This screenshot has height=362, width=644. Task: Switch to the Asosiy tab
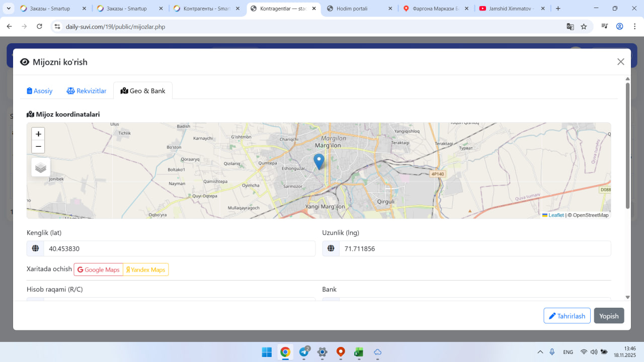(40, 91)
